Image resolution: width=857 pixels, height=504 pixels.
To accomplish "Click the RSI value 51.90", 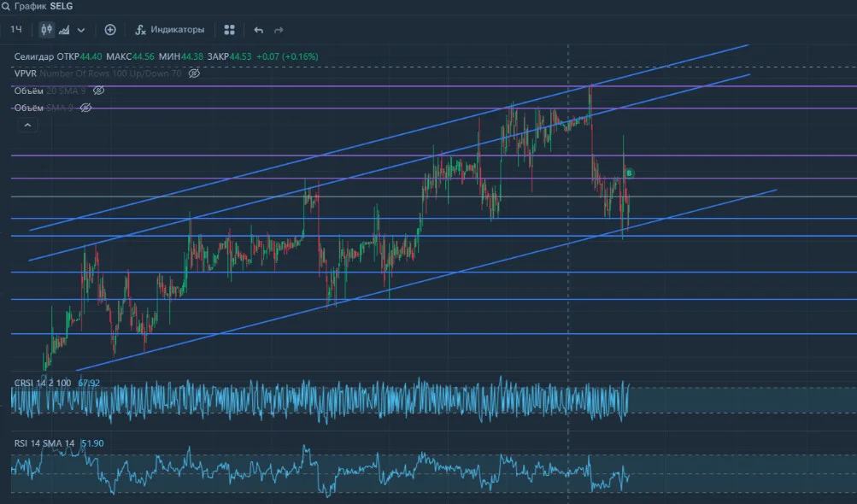I will (92, 443).
